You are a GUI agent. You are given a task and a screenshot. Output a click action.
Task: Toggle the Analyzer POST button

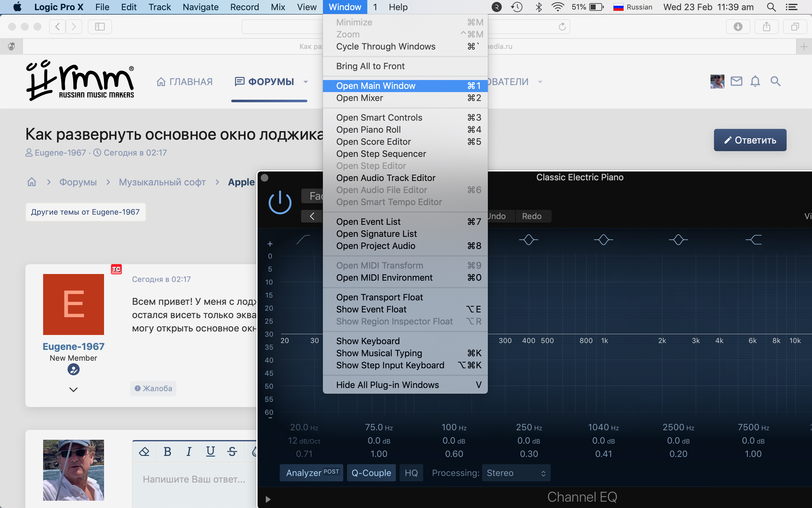click(x=311, y=473)
